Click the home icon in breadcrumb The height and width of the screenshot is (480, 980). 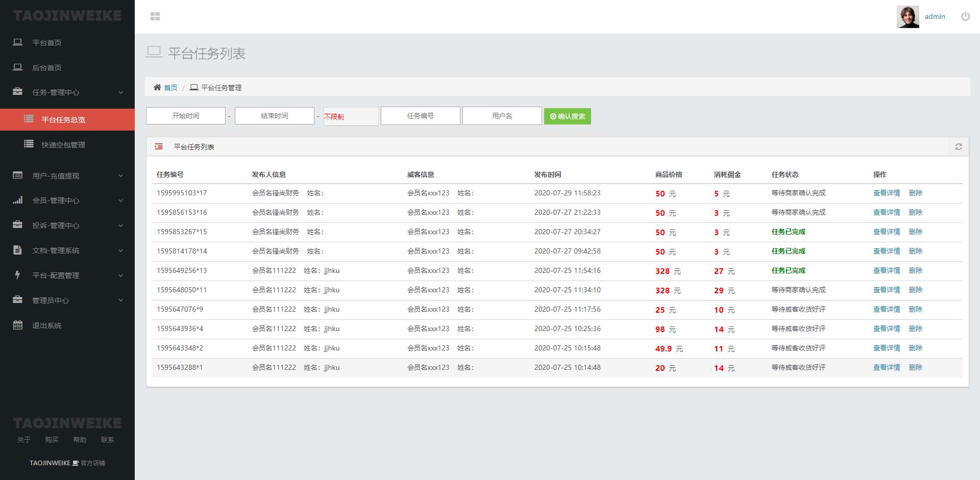tap(157, 87)
